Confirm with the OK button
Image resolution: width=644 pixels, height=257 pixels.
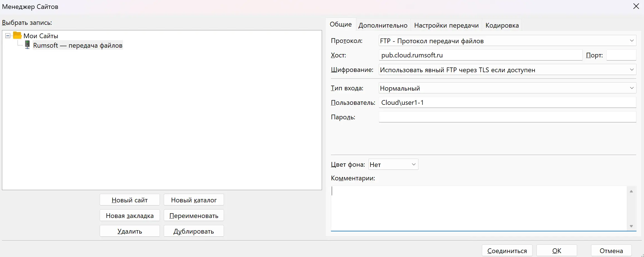coord(557,251)
